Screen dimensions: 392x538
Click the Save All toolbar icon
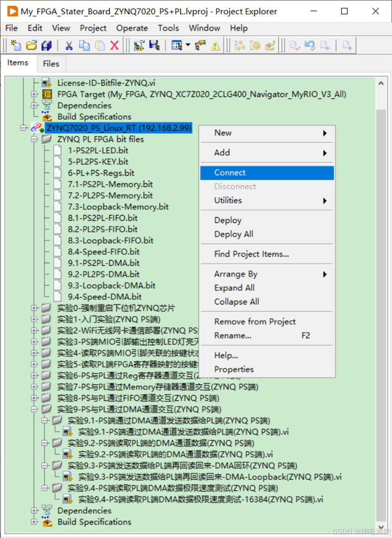pyautogui.click(x=46, y=45)
